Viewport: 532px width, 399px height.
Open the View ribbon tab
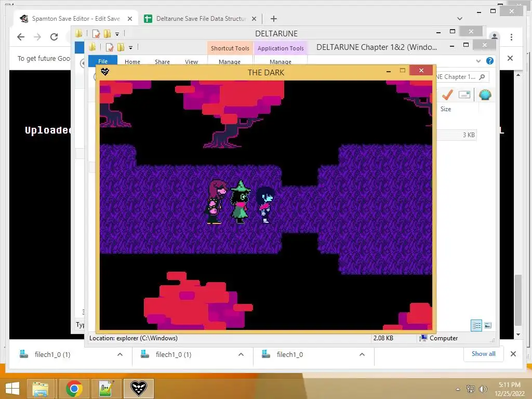point(191,62)
